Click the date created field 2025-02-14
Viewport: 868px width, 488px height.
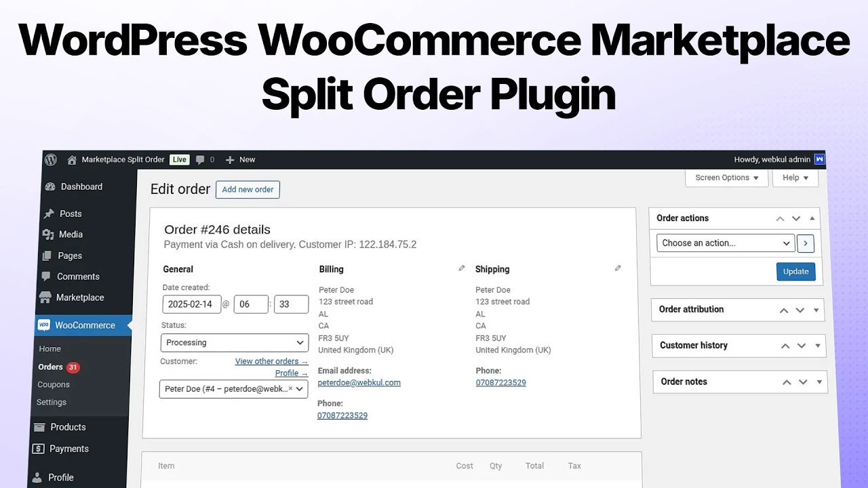pos(192,304)
